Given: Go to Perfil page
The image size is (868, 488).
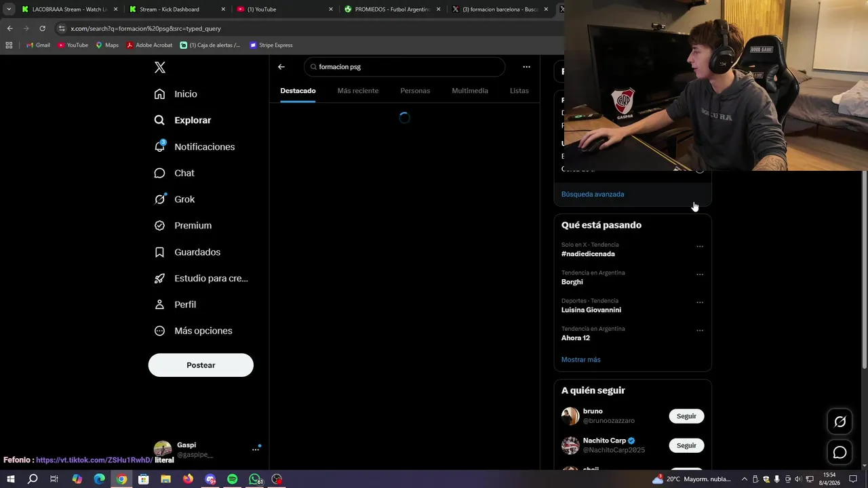Looking at the screenshot, I should coord(175,305).
